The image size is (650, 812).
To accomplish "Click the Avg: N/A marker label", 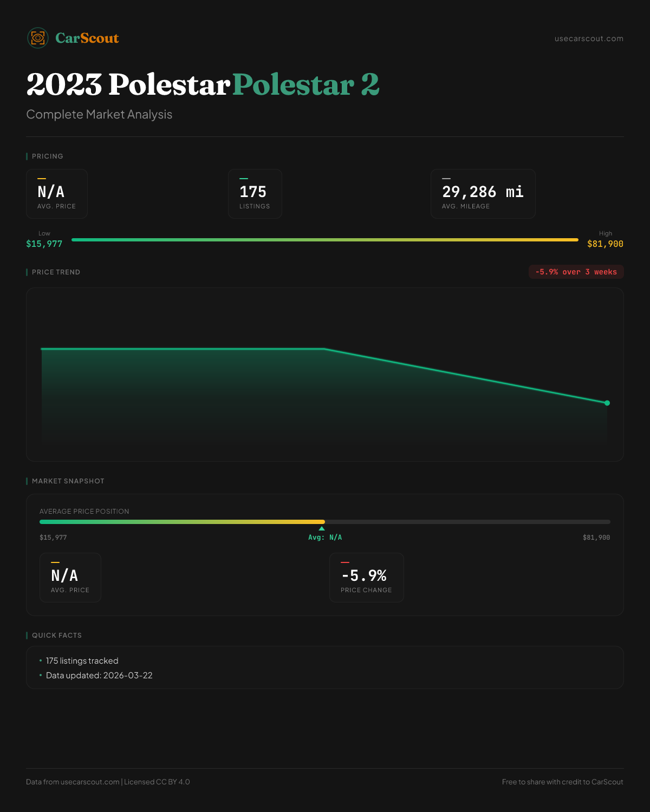I will pos(325,538).
